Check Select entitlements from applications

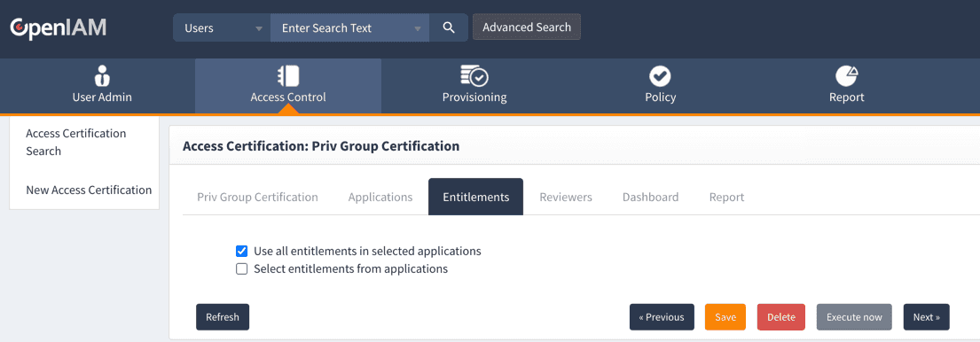[242, 269]
